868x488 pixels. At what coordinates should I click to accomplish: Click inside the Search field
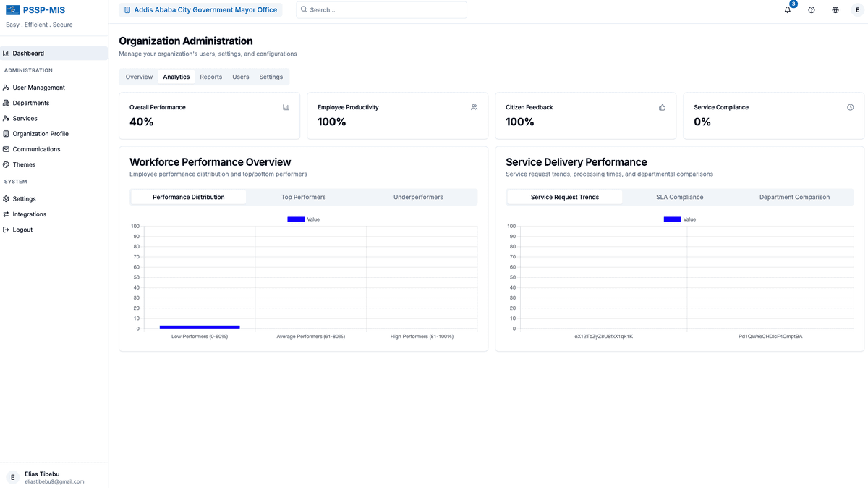pyautogui.click(x=376, y=9)
